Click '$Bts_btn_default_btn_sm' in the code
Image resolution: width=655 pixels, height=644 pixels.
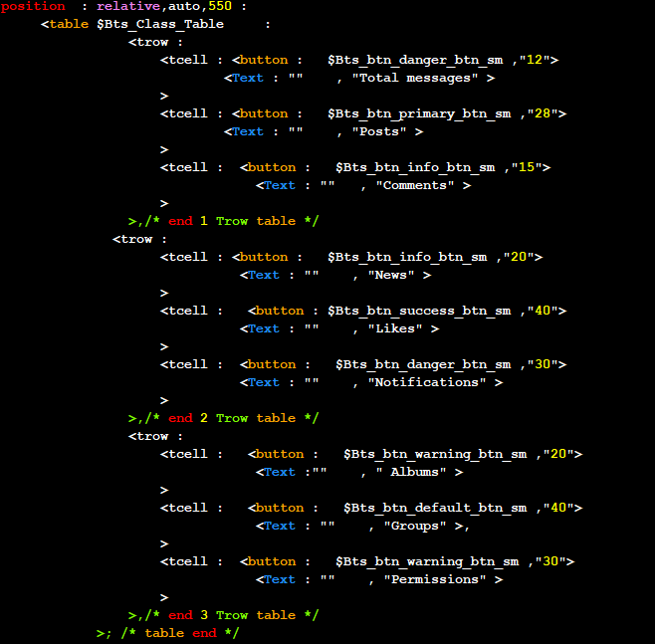[x=435, y=509]
